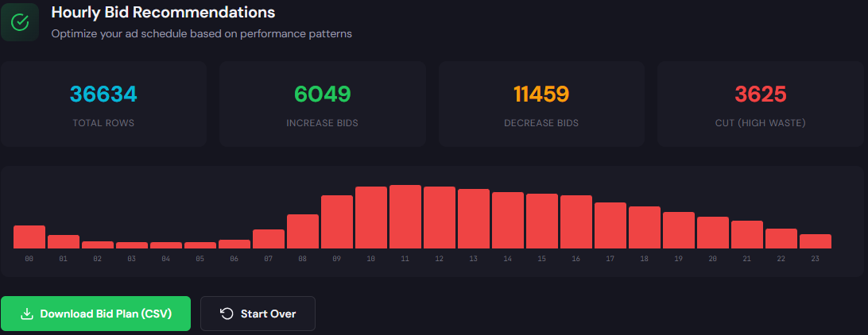Click the download arrow icon in green button
868x335 pixels.
(x=26, y=314)
